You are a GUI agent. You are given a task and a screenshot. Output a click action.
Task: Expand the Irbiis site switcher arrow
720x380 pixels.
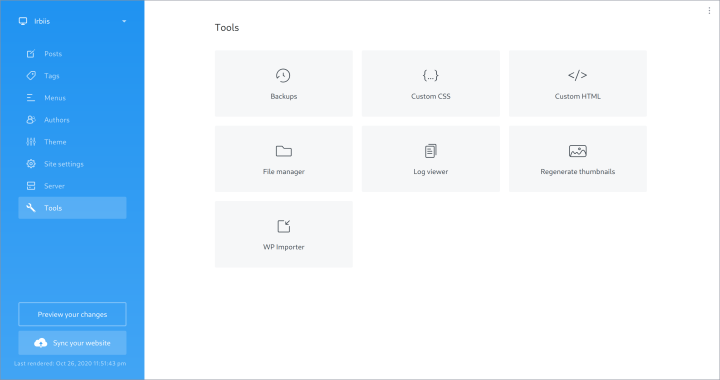tap(124, 21)
